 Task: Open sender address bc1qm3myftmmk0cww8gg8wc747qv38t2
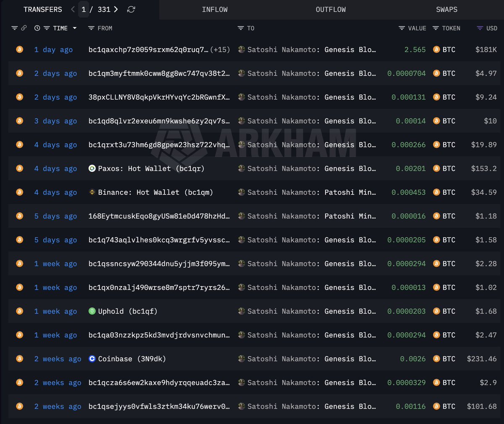pyautogui.click(x=159, y=74)
